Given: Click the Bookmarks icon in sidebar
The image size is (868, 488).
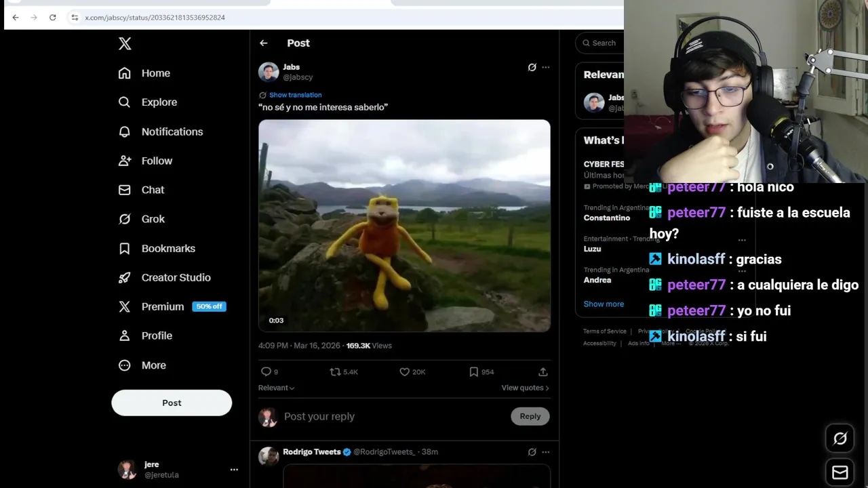Looking at the screenshot, I should tap(124, 248).
